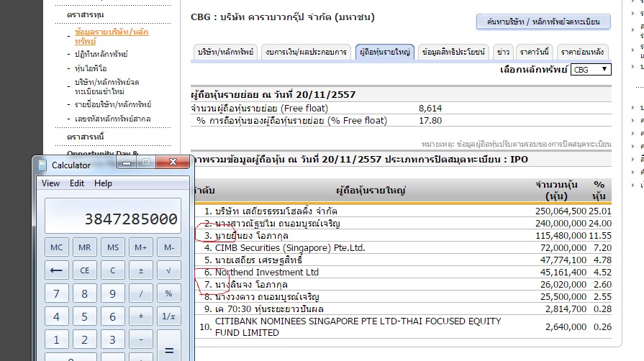Click the multiply key in Calculator

[x=141, y=316]
